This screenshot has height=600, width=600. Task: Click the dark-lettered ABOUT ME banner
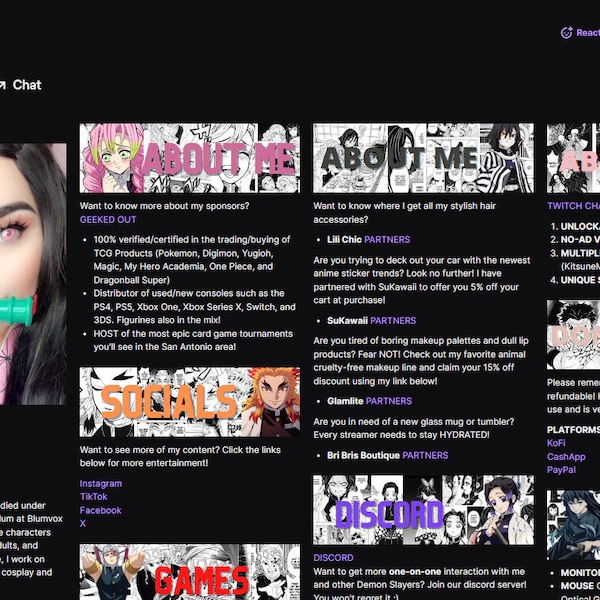point(424,158)
